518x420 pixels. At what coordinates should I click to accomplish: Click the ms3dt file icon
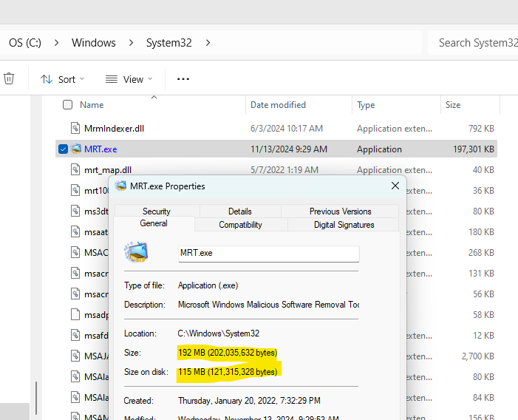pos(75,211)
